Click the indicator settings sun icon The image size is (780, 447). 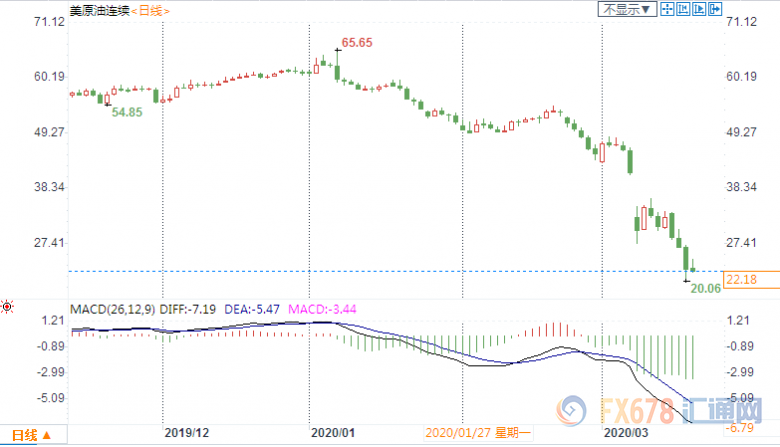point(7,307)
